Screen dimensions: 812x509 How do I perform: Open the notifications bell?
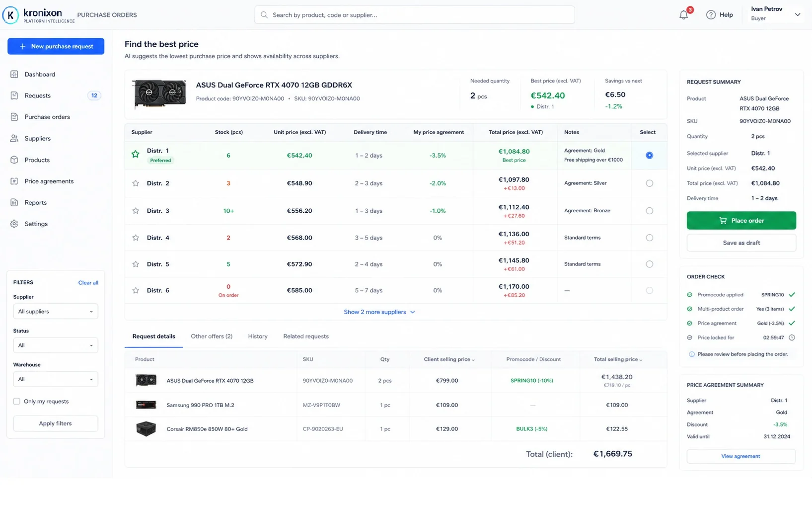click(684, 15)
